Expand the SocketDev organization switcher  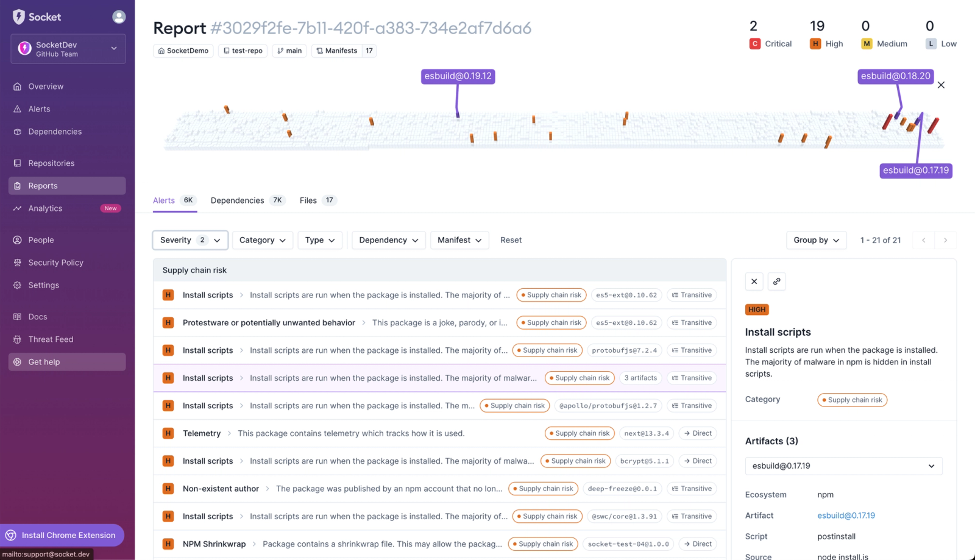click(68, 49)
